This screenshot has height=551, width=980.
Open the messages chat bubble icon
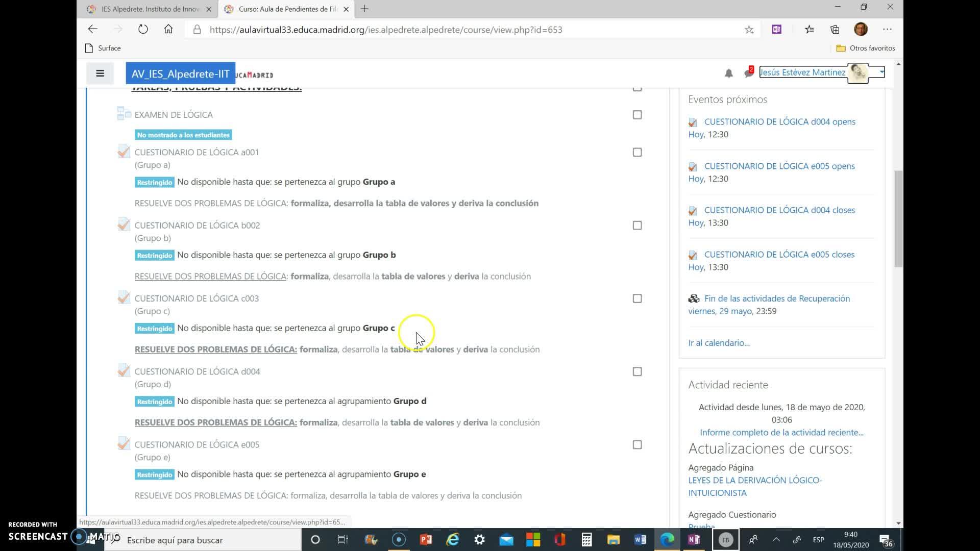(748, 73)
